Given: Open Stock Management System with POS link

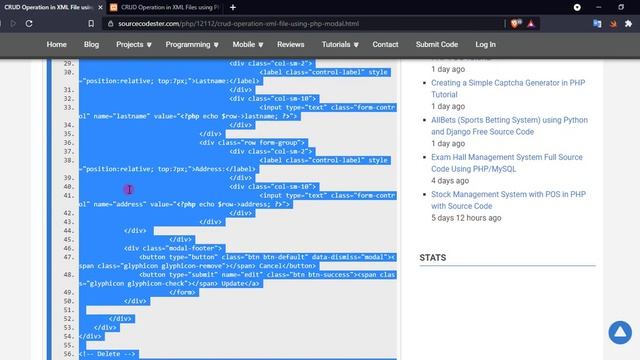Looking at the screenshot, I should click(508, 200).
